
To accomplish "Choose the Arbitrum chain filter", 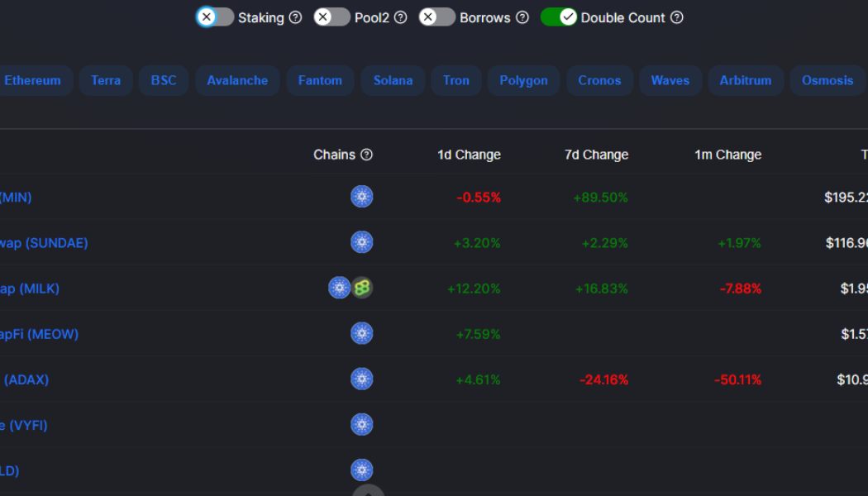I will coord(746,80).
